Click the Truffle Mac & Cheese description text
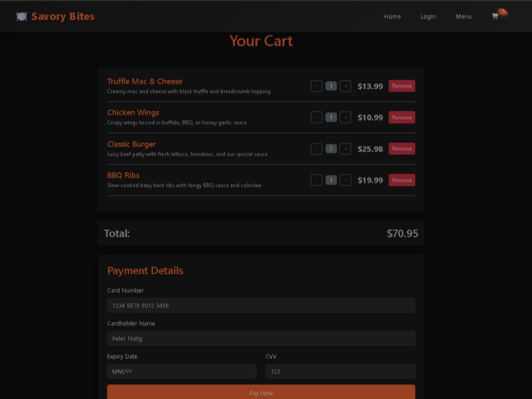The width and height of the screenshot is (532, 399). click(x=189, y=92)
